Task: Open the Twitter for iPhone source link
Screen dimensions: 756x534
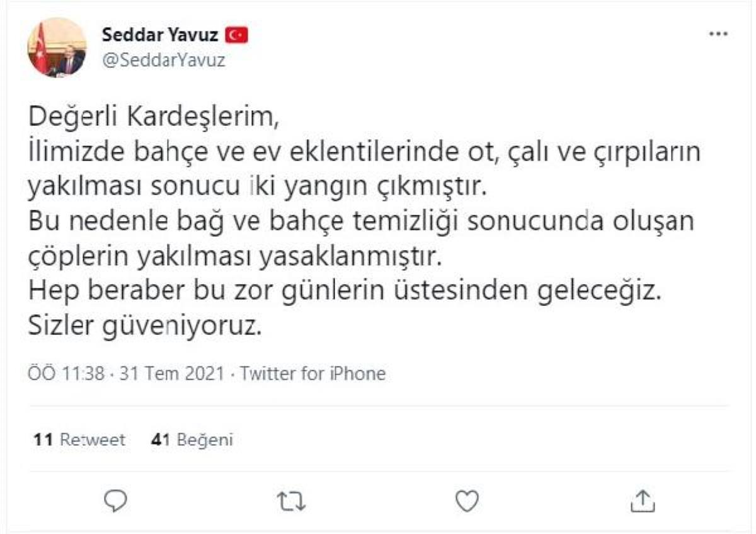Action: tap(312, 373)
